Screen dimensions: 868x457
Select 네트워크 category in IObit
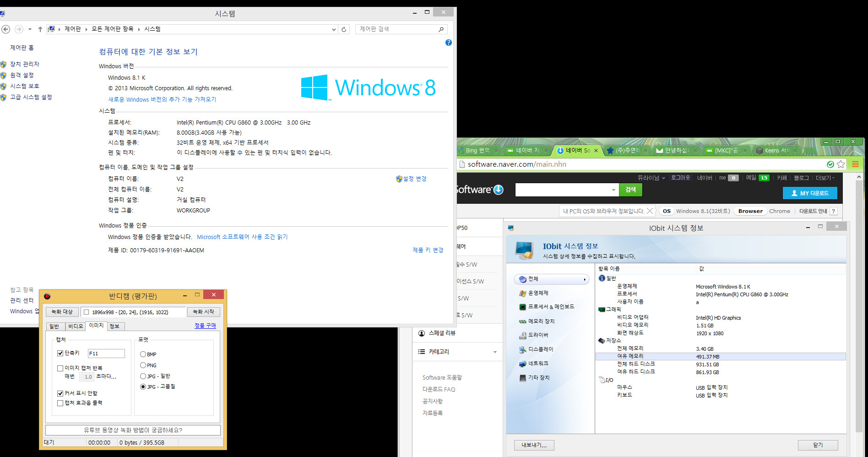[533, 364]
